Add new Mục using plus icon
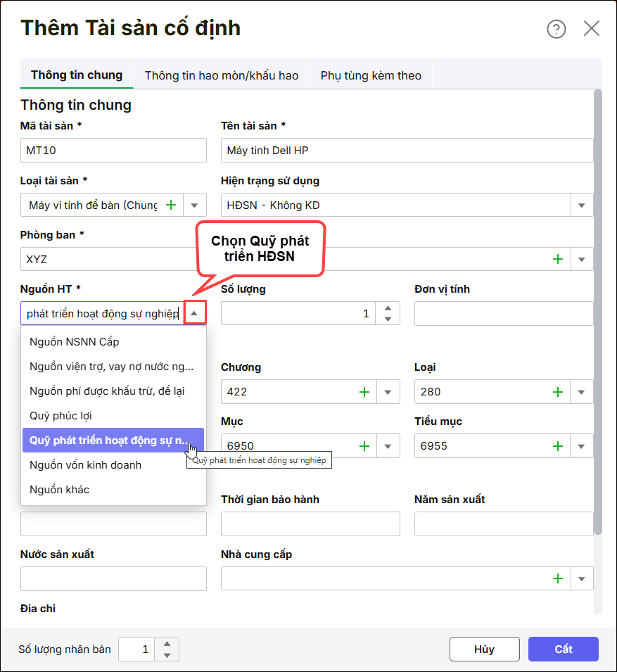 (x=364, y=445)
